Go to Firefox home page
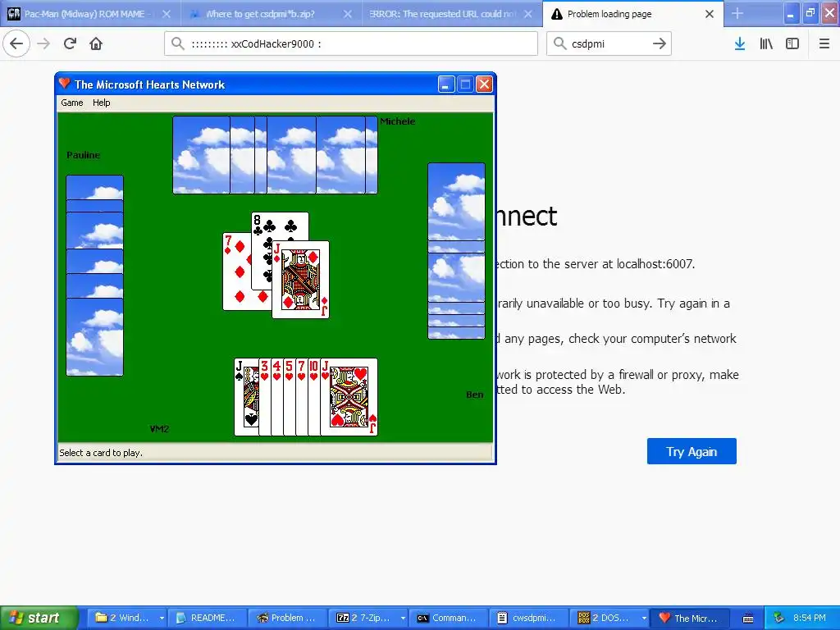The height and width of the screenshot is (630, 840). coord(96,43)
